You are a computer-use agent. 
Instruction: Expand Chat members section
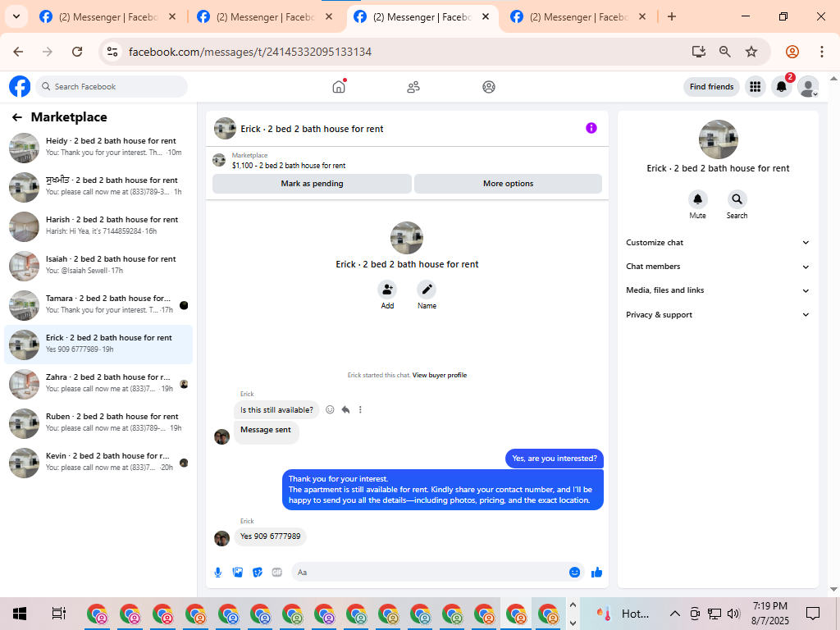coord(718,267)
